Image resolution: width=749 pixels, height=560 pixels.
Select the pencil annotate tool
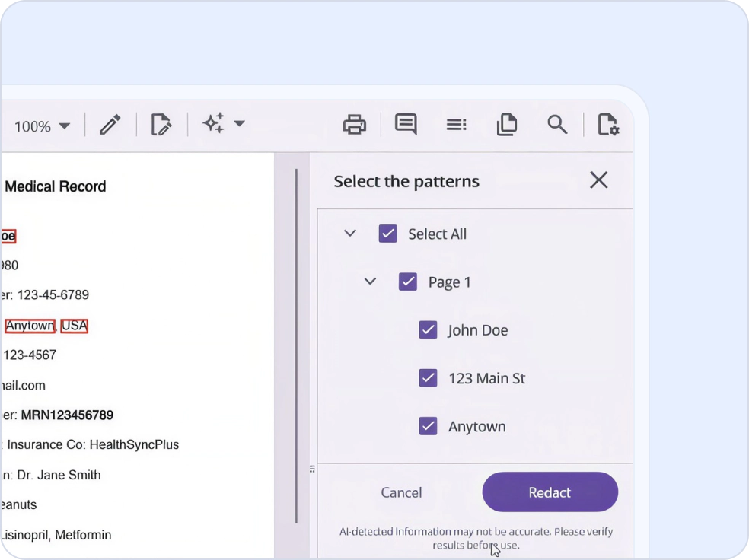click(110, 125)
